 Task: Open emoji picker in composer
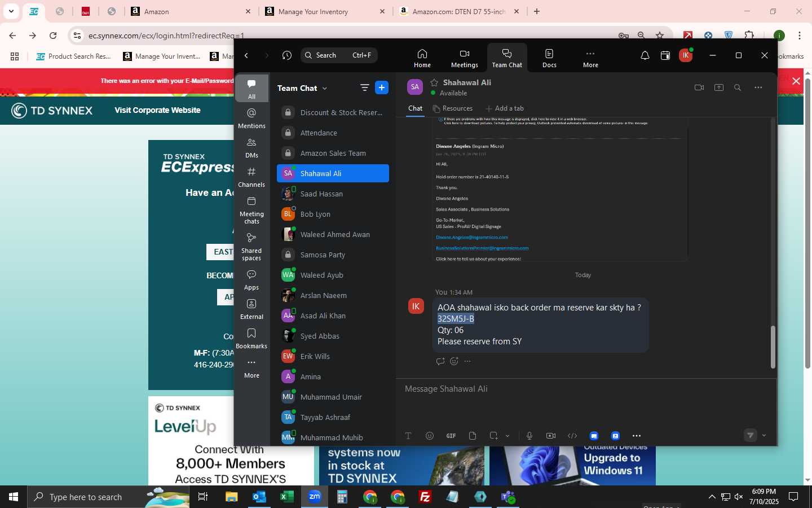[x=430, y=436]
